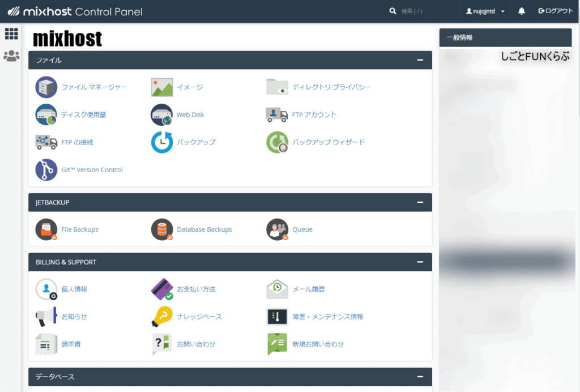The image size is (580, 392).
Task: Open the ディレクトリ プライバシー link
Action: [331, 87]
